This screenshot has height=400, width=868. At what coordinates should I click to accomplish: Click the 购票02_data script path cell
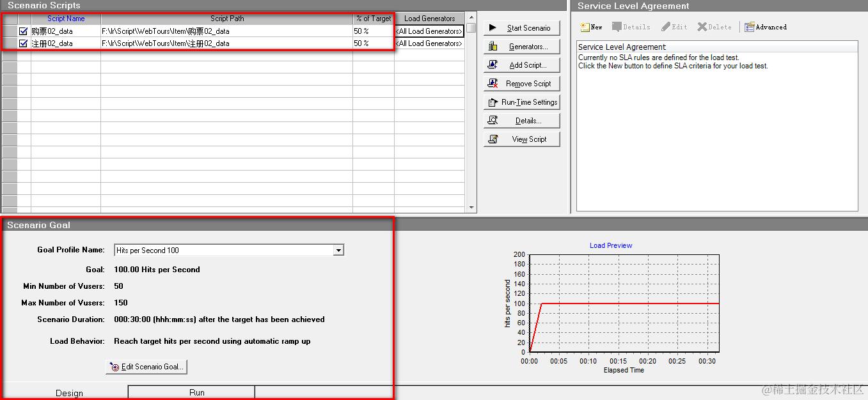pyautogui.click(x=227, y=31)
